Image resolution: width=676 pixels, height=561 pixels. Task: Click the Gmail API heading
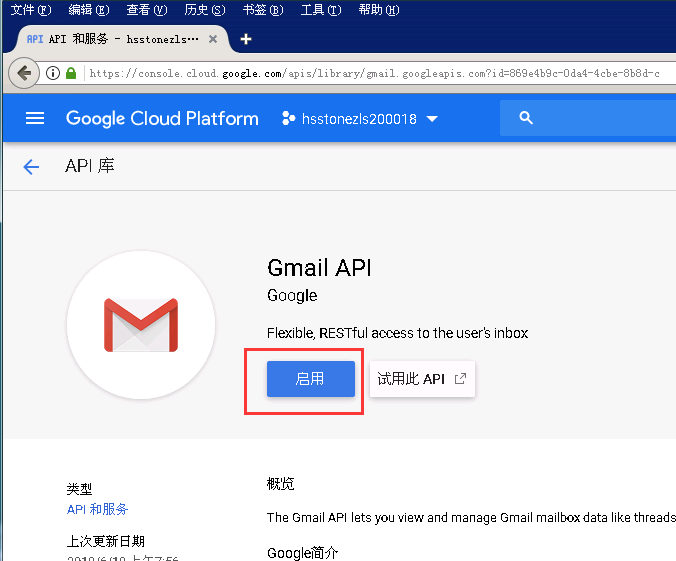[x=319, y=268]
